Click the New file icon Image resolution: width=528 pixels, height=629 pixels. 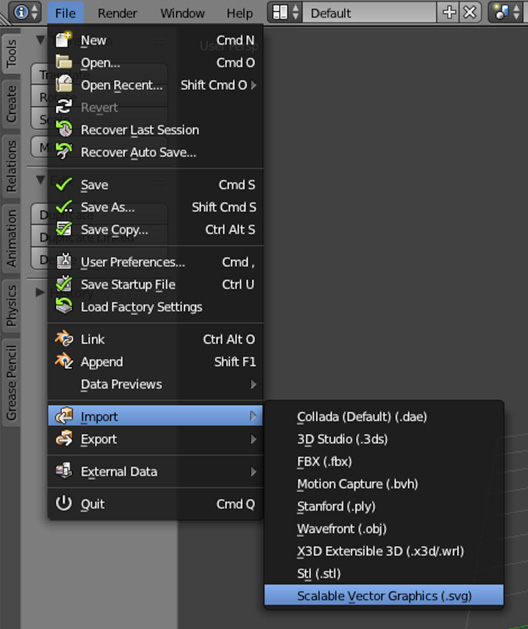[63, 40]
